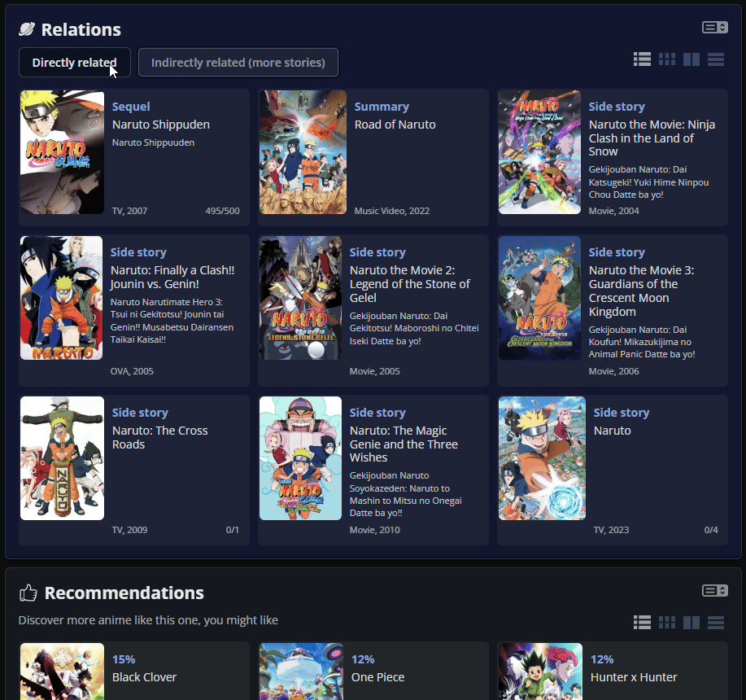The image size is (746, 700).
Task: Open the Naruto Shippuden sequel title link
Action: coord(161,125)
